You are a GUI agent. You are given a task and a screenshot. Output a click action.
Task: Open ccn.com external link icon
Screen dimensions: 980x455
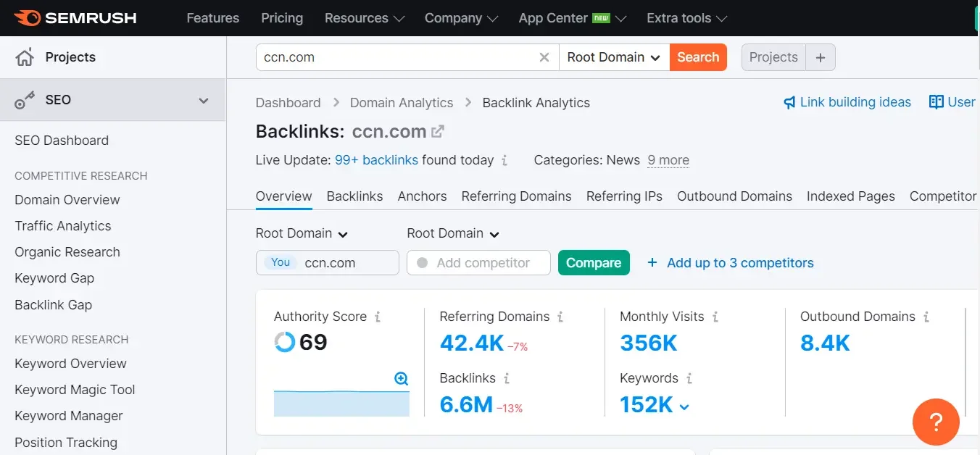coord(438,132)
